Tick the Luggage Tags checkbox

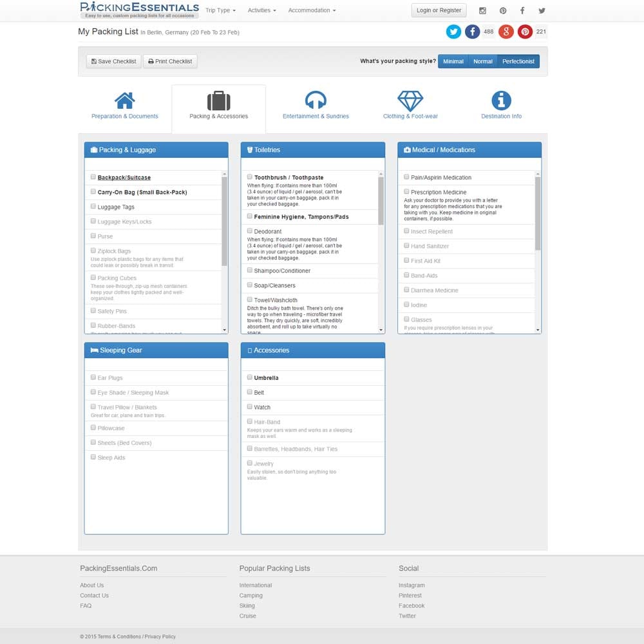coord(93,207)
